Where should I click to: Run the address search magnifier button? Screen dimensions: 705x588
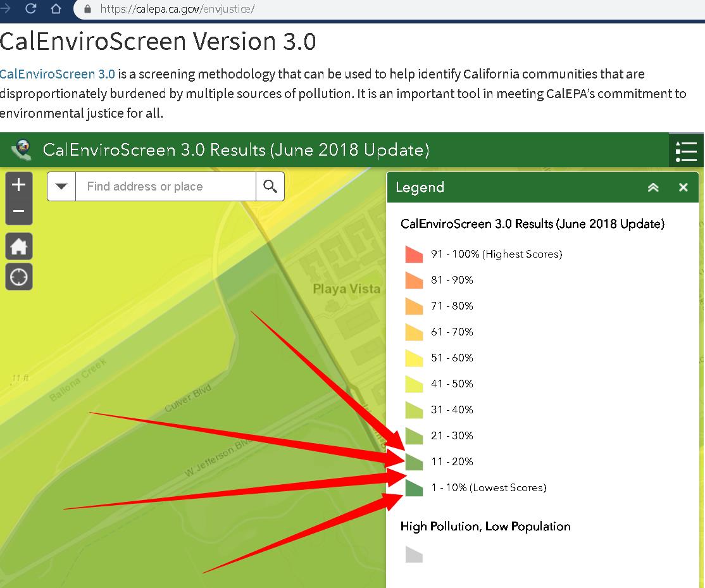(270, 186)
